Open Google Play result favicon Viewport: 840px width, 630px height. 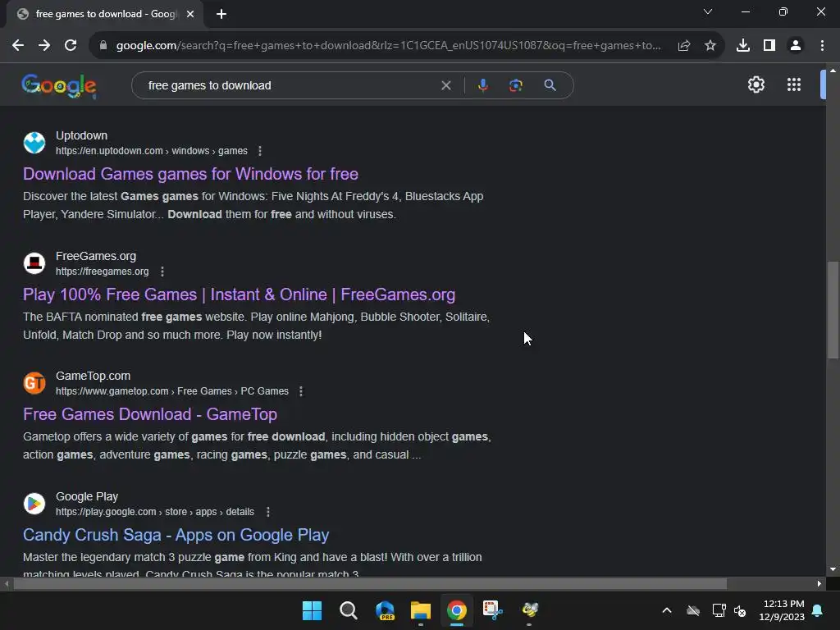pos(34,504)
